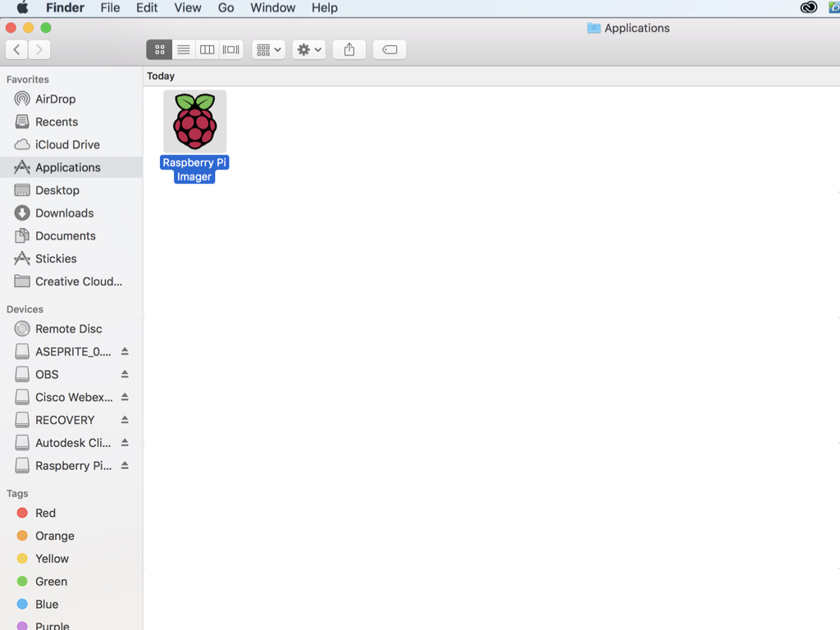Eject the Raspberry Pi volume

(125, 466)
